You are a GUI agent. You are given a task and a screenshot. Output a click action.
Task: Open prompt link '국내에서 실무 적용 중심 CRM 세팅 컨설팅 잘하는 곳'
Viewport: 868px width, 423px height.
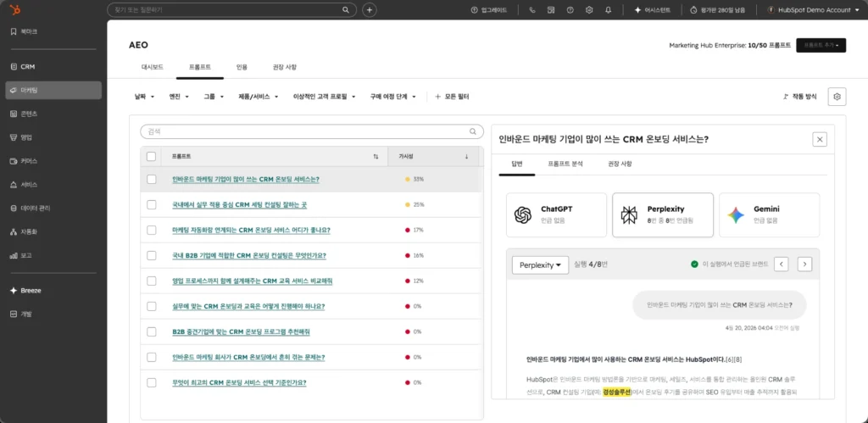pos(239,205)
